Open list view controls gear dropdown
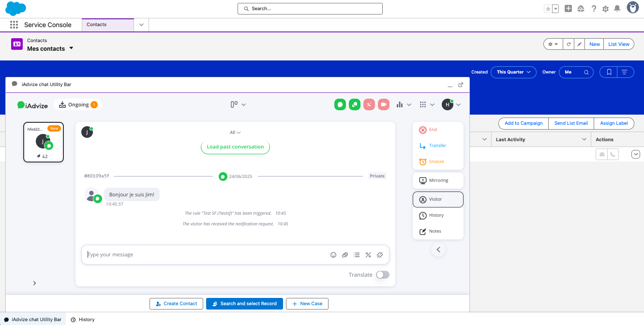The height and width of the screenshot is (325, 644). pyautogui.click(x=554, y=44)
